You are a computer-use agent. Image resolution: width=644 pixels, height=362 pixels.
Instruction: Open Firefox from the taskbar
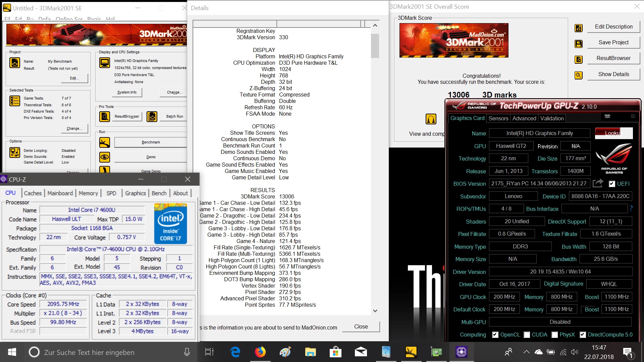coord(260,352)
